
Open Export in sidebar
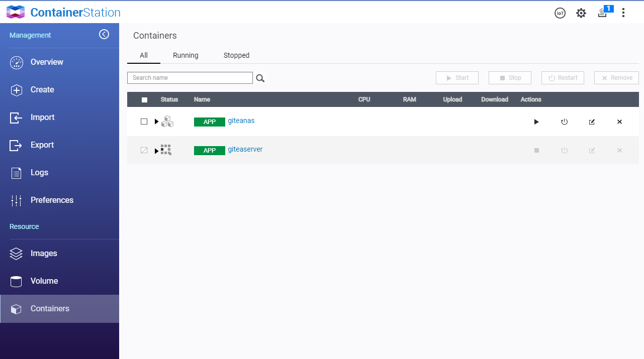(x=59, y=145)
